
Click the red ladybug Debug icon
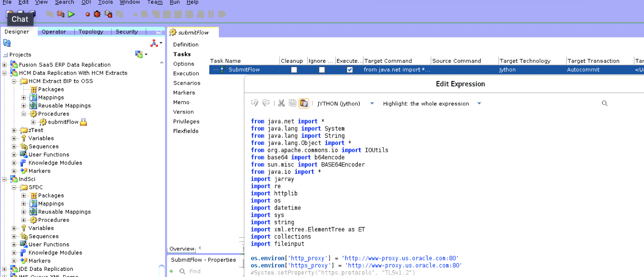coord(97,14)
